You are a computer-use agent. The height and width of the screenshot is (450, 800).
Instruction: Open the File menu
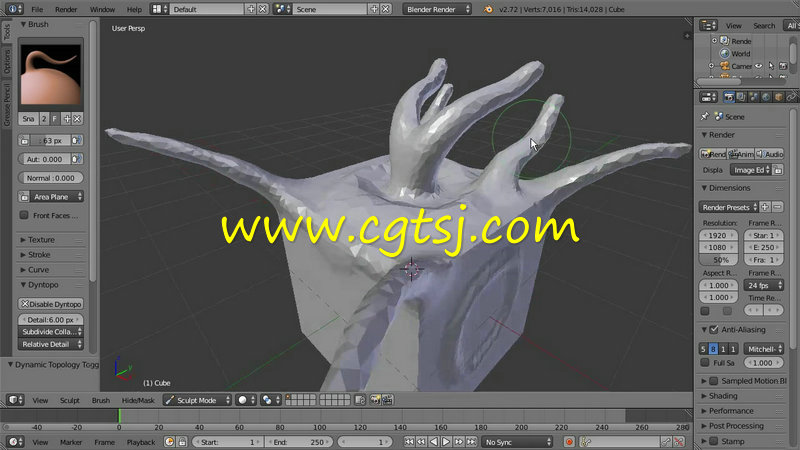click(37, 9)
